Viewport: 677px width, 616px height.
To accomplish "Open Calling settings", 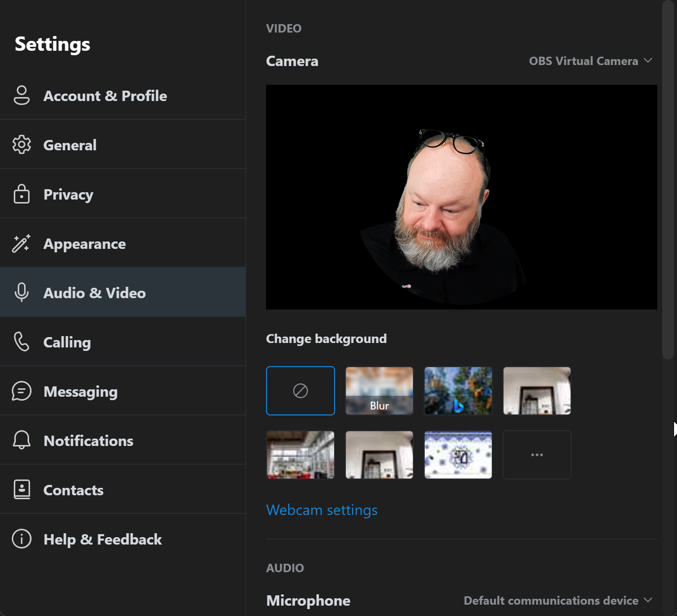I will tap(123, 342).
